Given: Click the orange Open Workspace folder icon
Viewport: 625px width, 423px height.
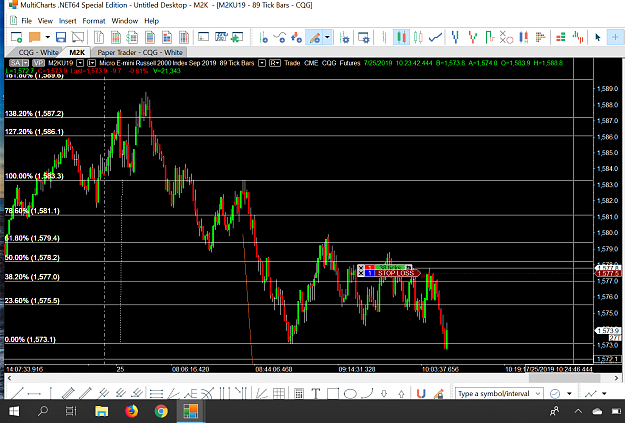Looking at the screenshot, I should (x=35, y=37).
